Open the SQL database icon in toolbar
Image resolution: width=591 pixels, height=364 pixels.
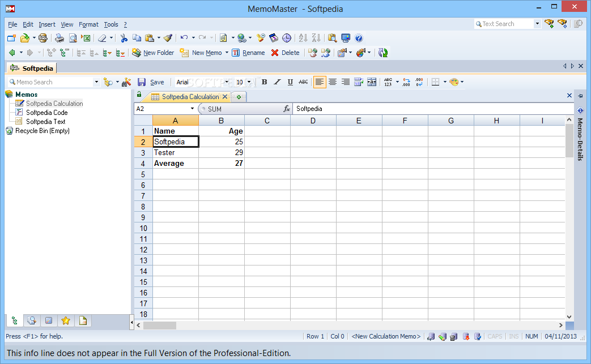click(43, 38)
